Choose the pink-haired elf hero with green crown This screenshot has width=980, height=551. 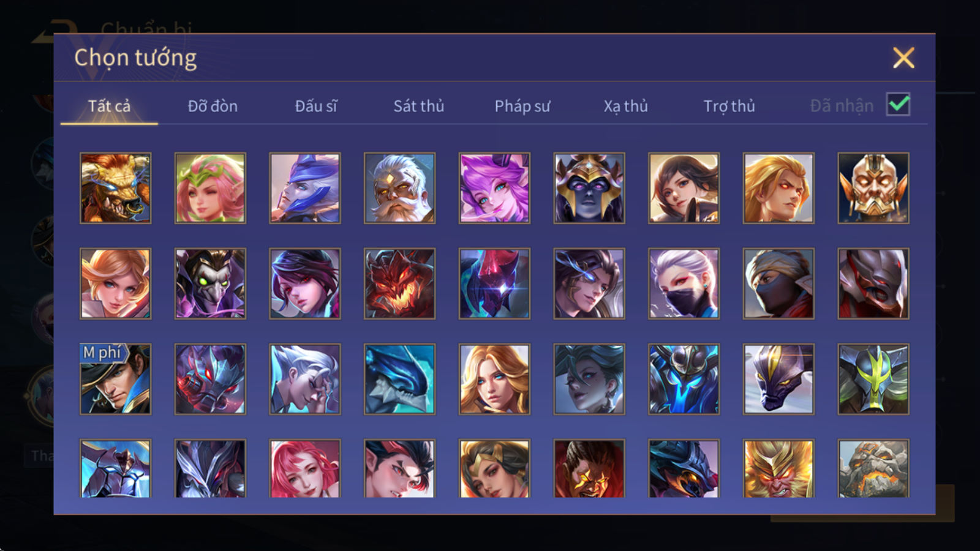point(210,188)
